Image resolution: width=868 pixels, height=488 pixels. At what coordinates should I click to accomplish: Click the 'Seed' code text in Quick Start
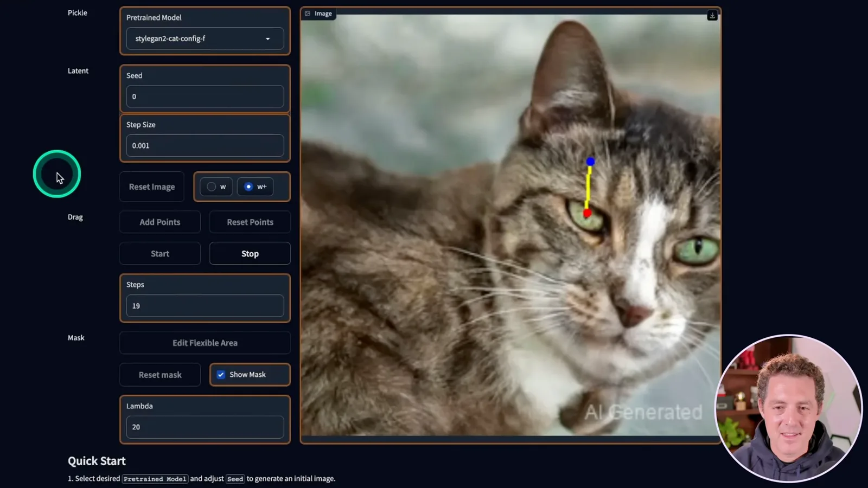coord(235,479)
